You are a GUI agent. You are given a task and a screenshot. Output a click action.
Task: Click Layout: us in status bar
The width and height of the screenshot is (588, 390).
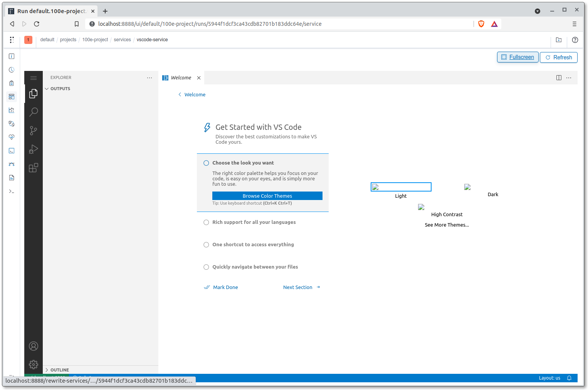click(x=549, y=378)
